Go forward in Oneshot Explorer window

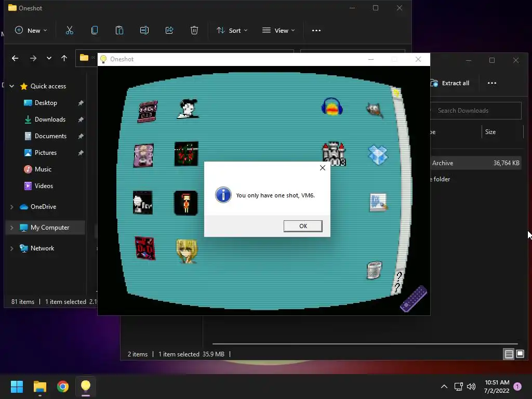(x=33, y=58)
